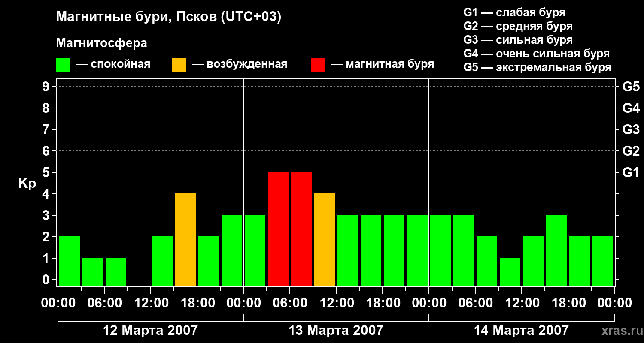Click the "12:00" time label above 13 Марта
The width and height of the screenshot is (644, 343).
(x=336, y=303)
